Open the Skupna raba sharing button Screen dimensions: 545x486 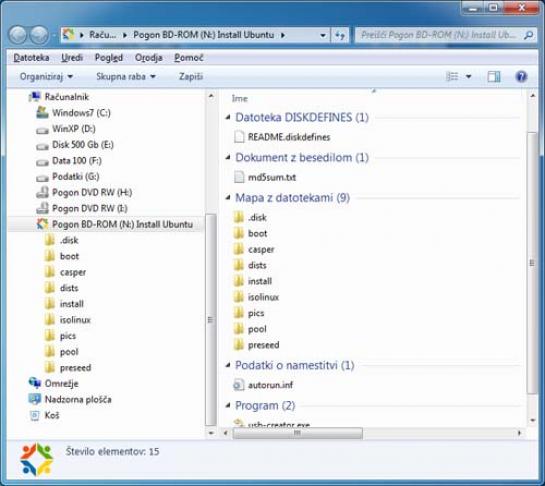click(125, 76)
